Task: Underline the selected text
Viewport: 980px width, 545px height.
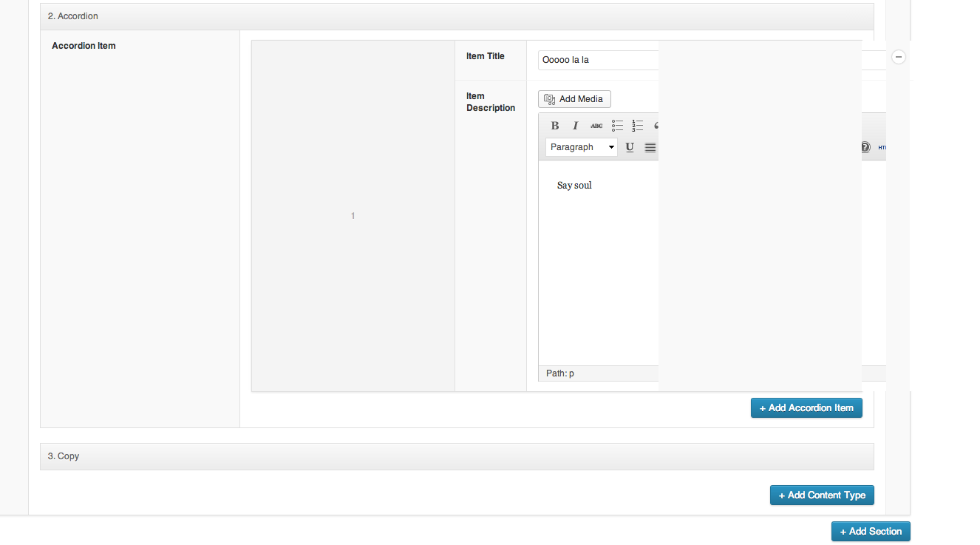Action: point(630,147)
